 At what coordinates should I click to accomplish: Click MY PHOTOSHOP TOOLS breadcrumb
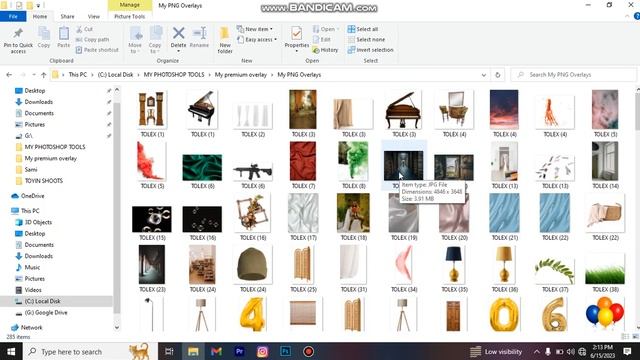click(x=174, y=75)
